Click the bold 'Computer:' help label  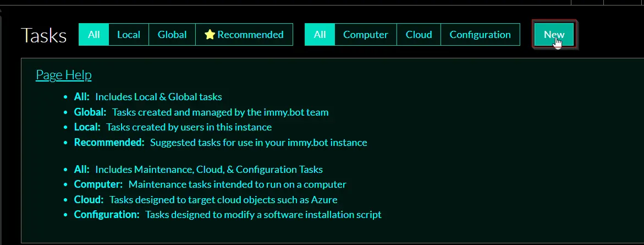click(x=98, y=184)
